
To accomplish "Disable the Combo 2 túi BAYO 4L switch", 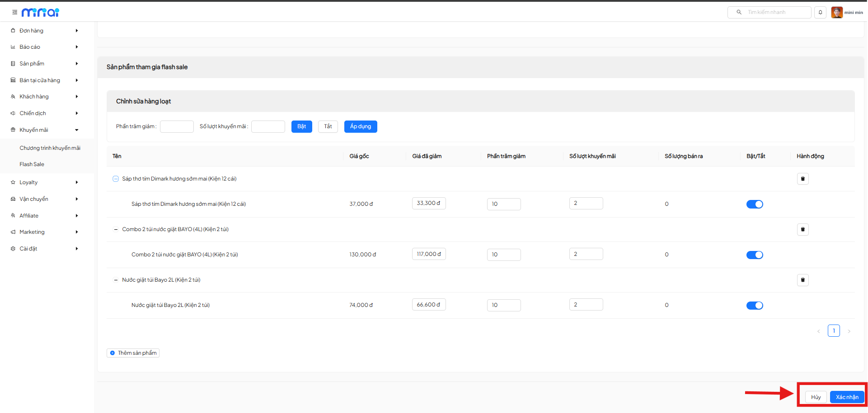I will pyautogui.click(x=754, y=255).
